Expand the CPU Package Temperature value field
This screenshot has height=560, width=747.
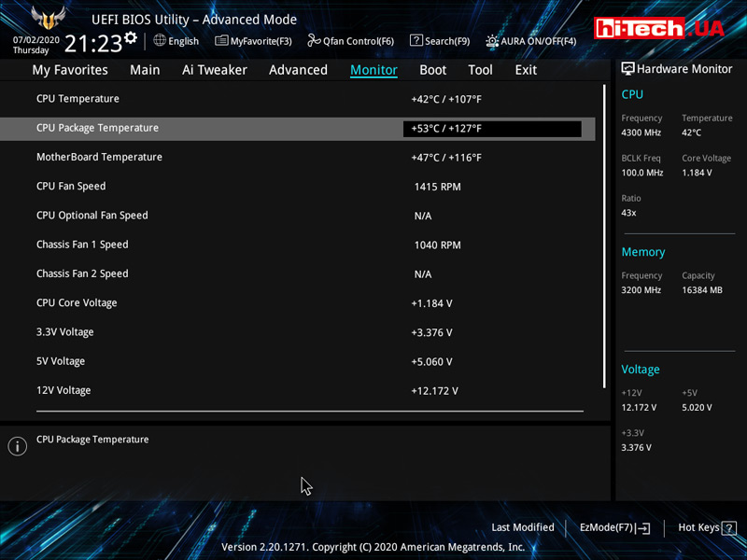(492, 129)
